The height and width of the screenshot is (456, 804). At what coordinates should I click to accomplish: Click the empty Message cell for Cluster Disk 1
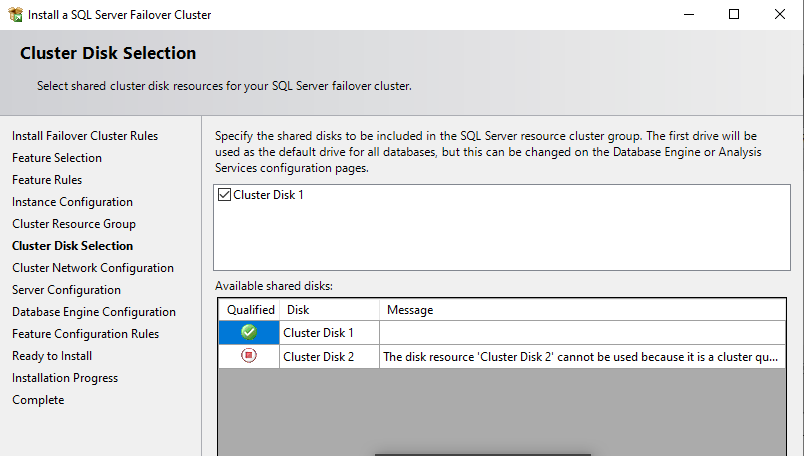tap(582, 333)
